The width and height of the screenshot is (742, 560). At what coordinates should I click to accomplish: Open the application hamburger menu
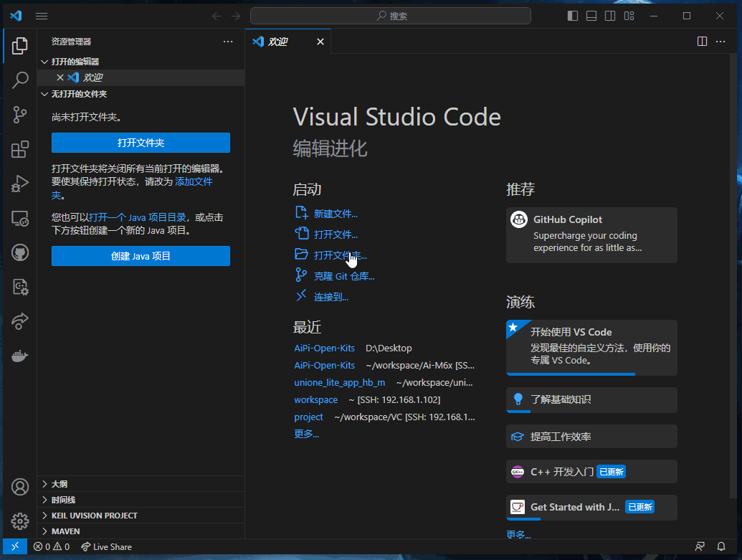pyautogui.click(x=42, y=16)
